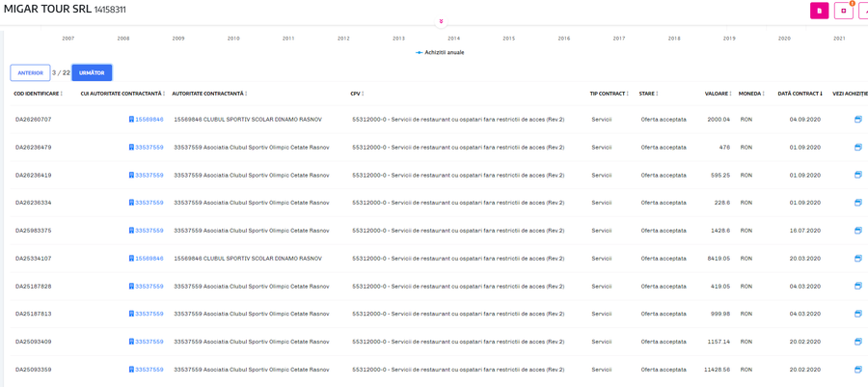Click contract date 04.09.2020

tap(805, 119)
